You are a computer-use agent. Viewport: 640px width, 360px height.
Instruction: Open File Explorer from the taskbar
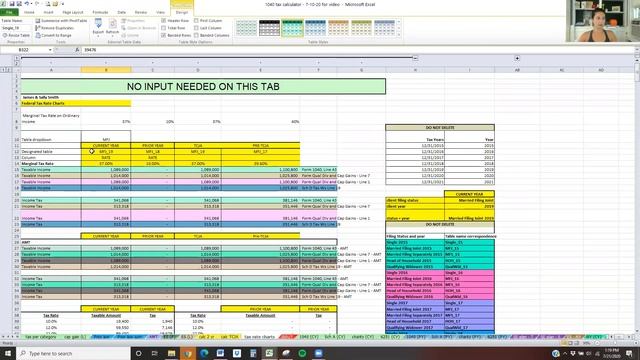[x=171, y=353]
